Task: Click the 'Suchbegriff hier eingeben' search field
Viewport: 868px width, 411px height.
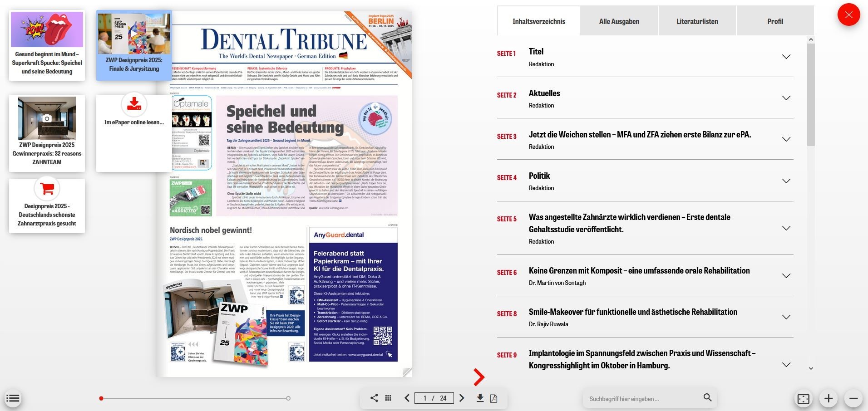Action: (x=642, y=399)
